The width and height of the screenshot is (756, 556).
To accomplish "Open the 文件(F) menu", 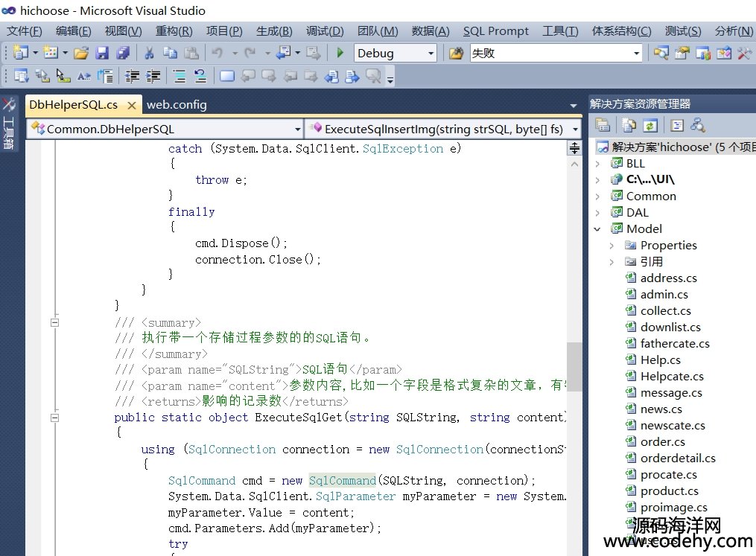I will click(x=24, y=31).
